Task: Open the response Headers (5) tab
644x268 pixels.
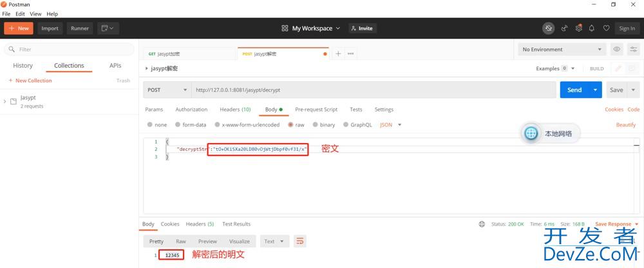Action: (200, 224)
